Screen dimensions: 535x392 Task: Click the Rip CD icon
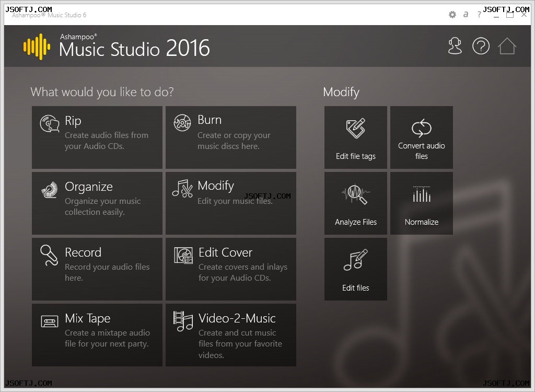(x=50, y=123)
